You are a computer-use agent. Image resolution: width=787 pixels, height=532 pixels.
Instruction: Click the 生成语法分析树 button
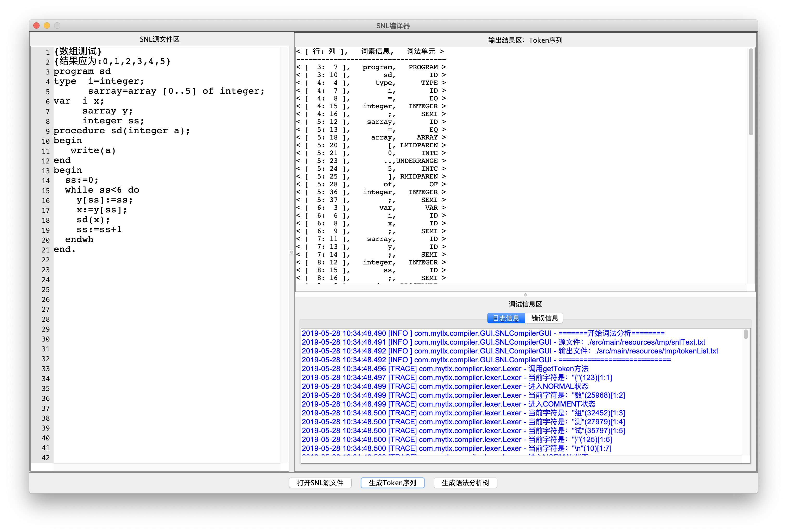point(465,483)
